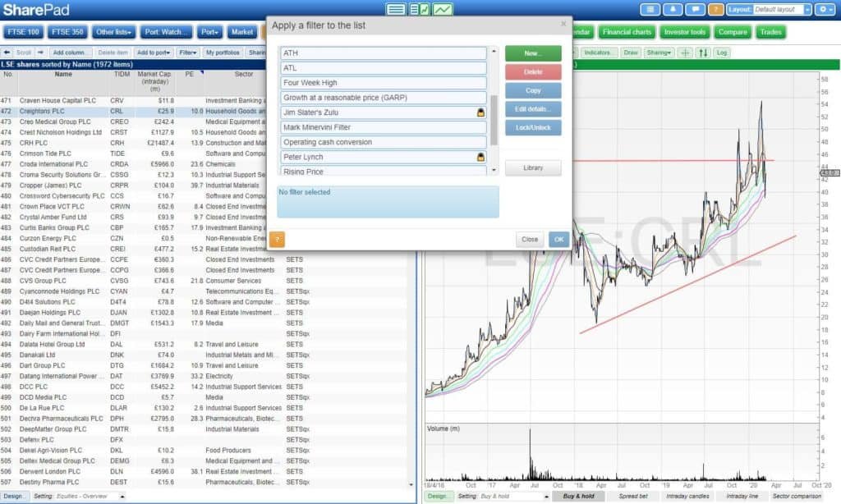Click the PE column sort indicator
The height and width of the screenshot is (504, 841).
click(202, 72)
